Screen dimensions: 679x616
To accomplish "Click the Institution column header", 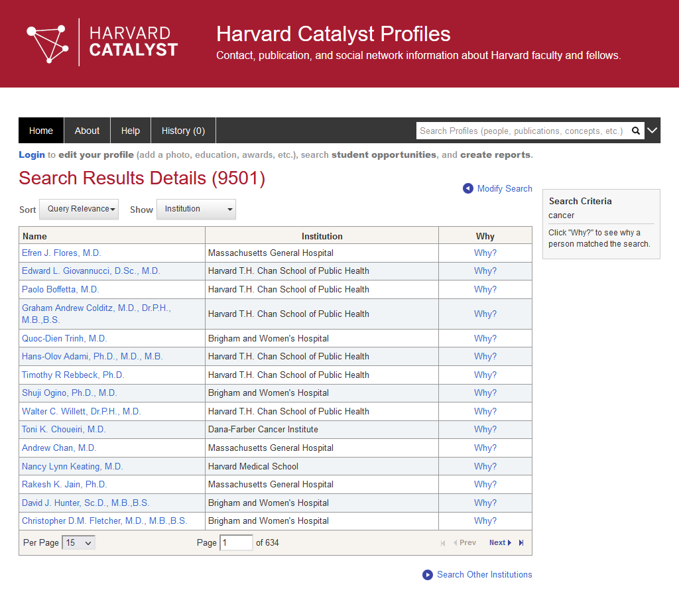I will click(322, 236).
